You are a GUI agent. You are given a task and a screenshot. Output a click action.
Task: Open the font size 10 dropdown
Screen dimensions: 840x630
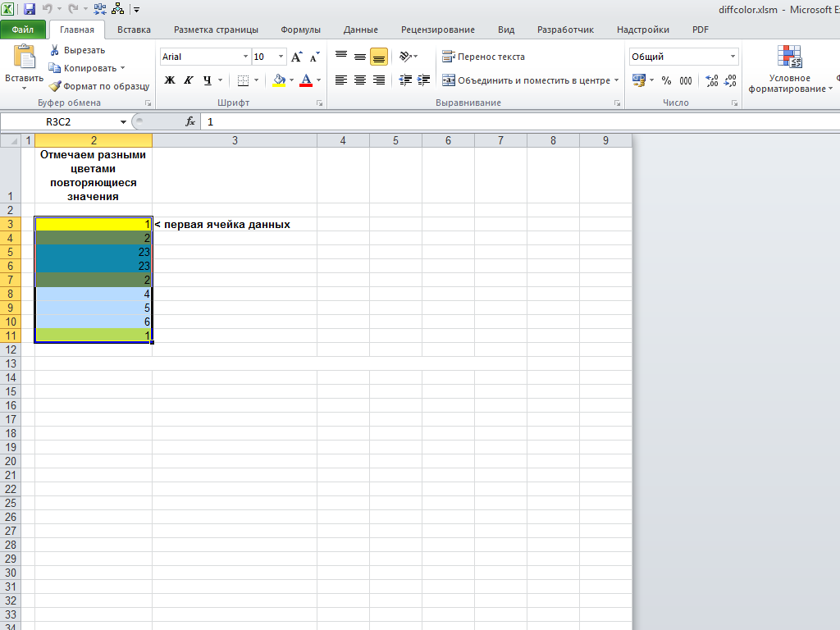281,57
